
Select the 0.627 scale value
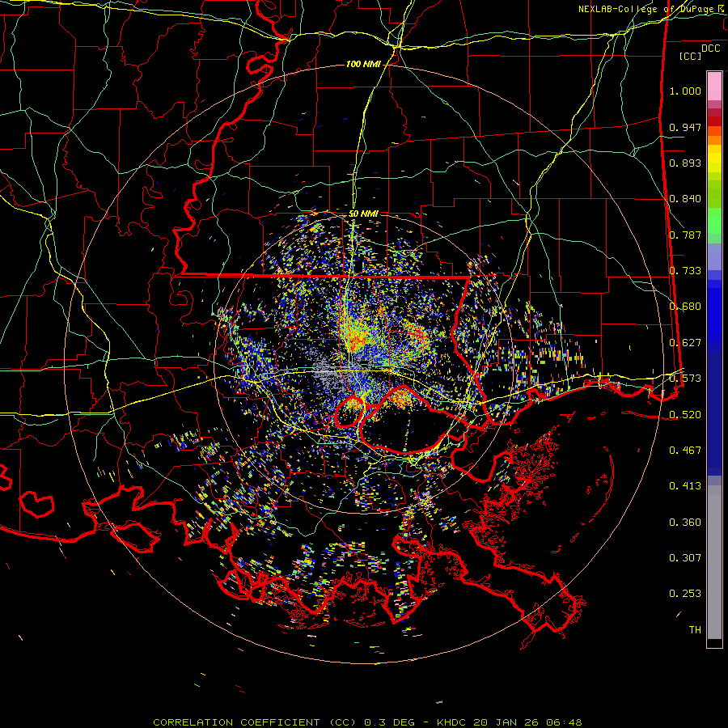pyautogui.click(x=685, y=343)
